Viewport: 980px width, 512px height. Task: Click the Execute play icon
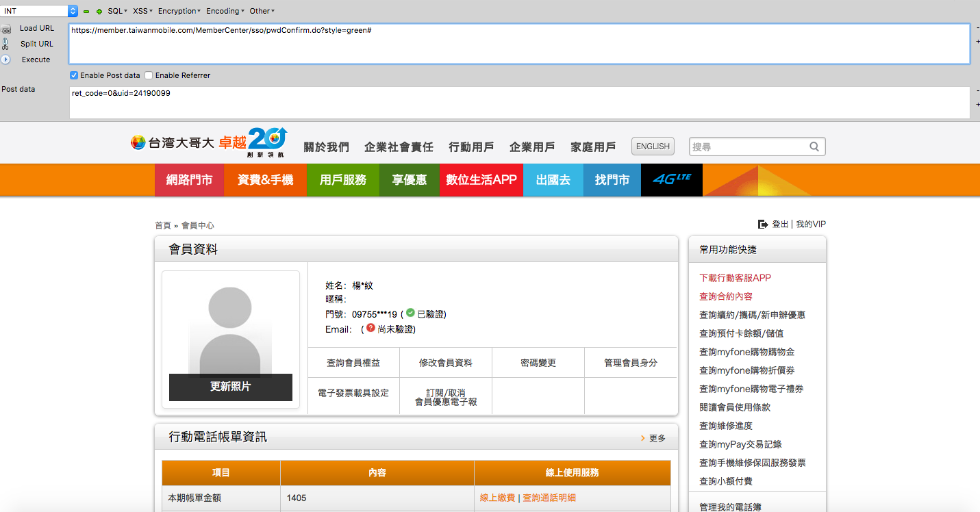5,60
